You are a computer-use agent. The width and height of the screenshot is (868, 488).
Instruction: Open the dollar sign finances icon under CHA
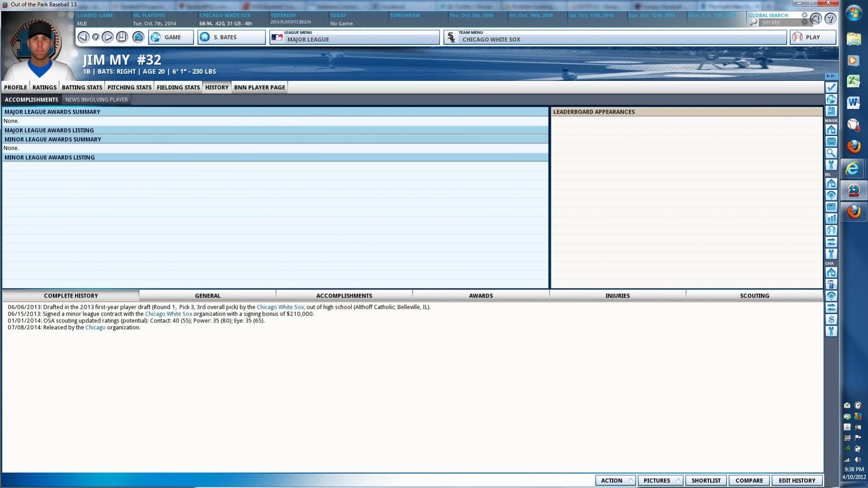point(831,320)
